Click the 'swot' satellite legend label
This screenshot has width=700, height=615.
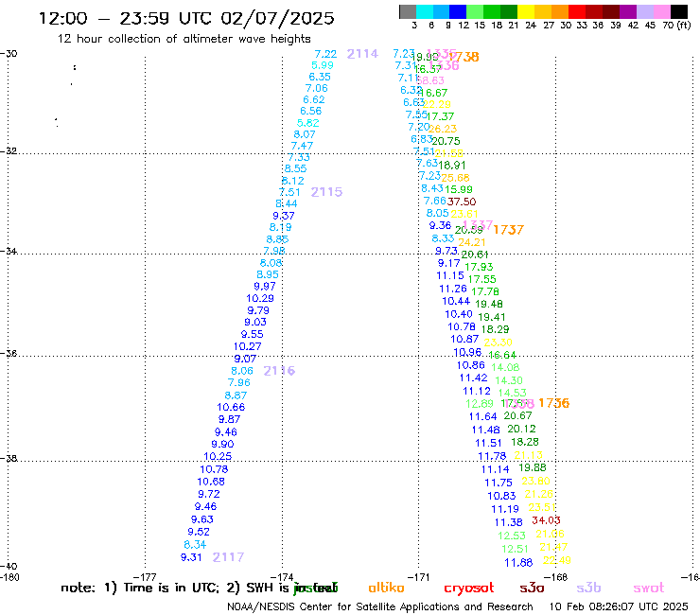tap(649, 589)
